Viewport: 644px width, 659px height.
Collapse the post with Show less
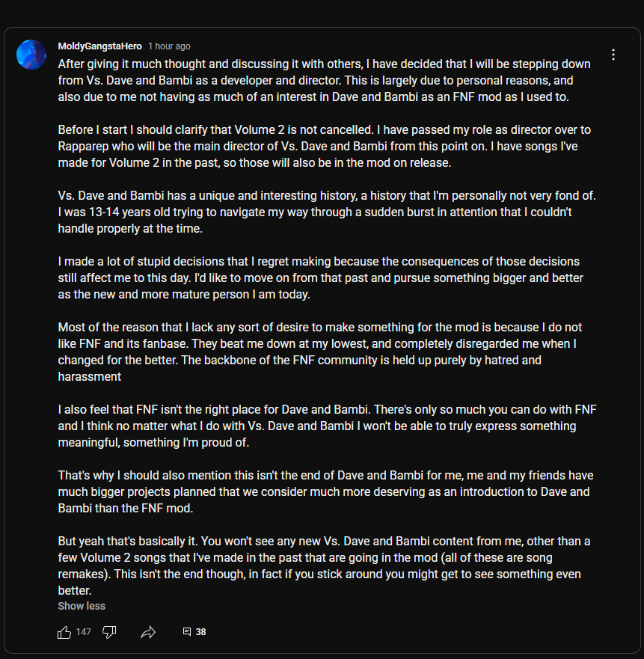[x=82, y=606]
